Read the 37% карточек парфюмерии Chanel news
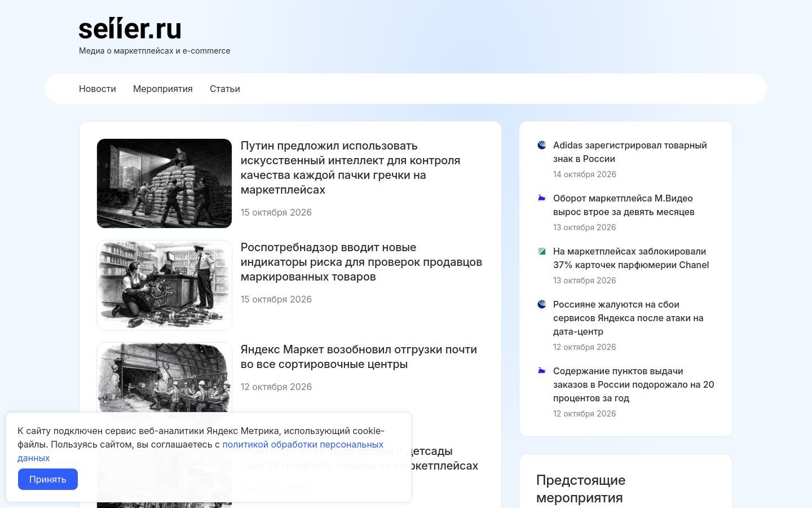Screen dimensions: 812x508 pyautogui.click(x=631, y=258)
